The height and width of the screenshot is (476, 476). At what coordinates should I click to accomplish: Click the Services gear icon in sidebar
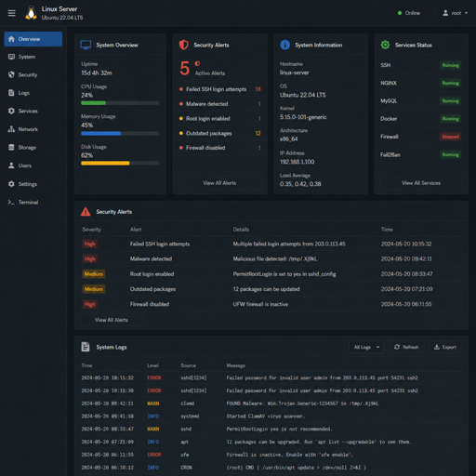(x=11, y=111)
